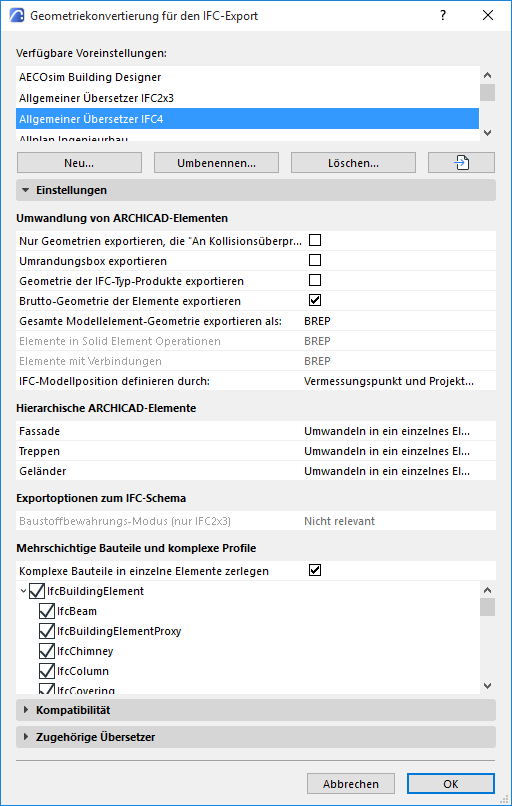Click the 'IfcBeam' tree label
The width and height of the screenshot is (512, 806).
[x=77, y=611]
